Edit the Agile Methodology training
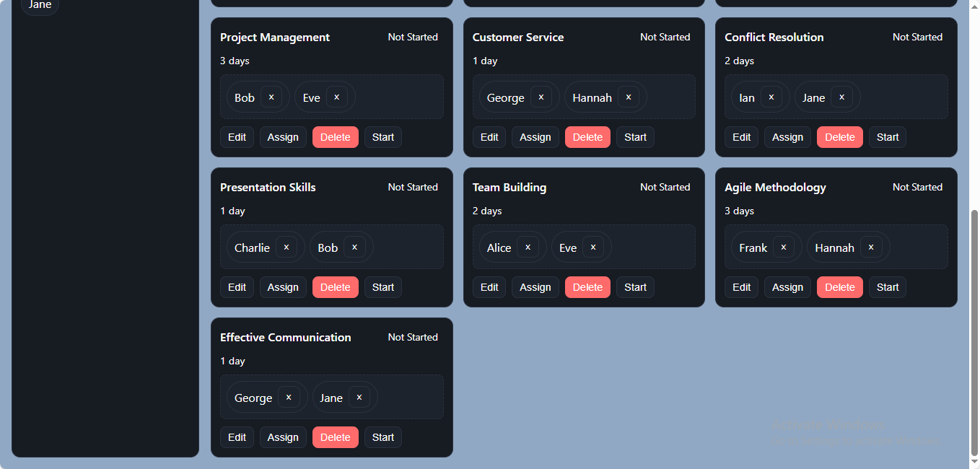 click(x=742, y=287)
